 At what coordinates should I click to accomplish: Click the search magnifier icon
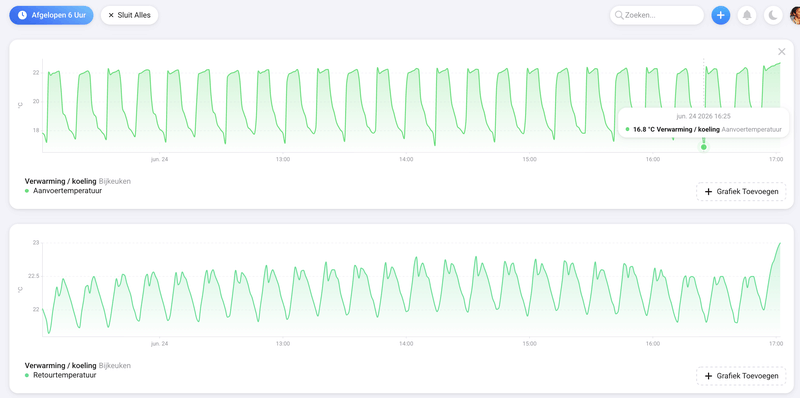click(619, 15)
